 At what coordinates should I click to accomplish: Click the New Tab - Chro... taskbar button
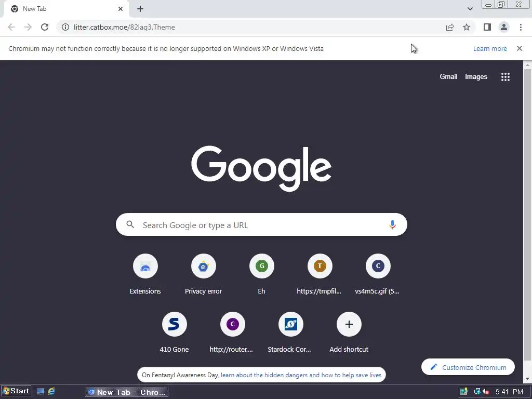click(127, 392)
